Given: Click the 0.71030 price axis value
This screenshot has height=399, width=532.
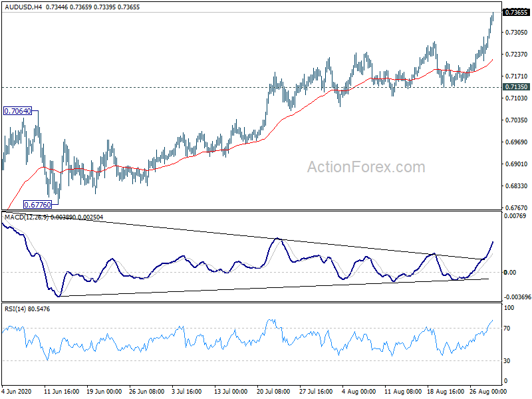Looking at the screenshot, I should (x=517, y=98).
